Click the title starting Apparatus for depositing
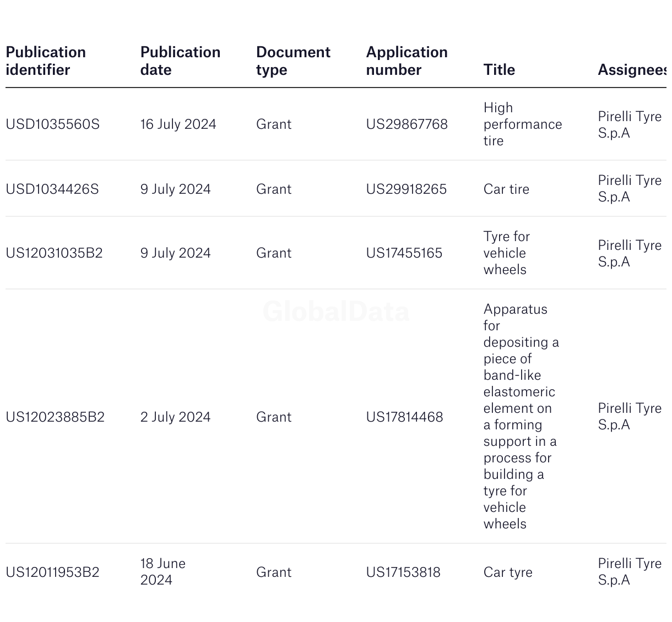The width and height of the screenshot is (672, 622). 521,417
